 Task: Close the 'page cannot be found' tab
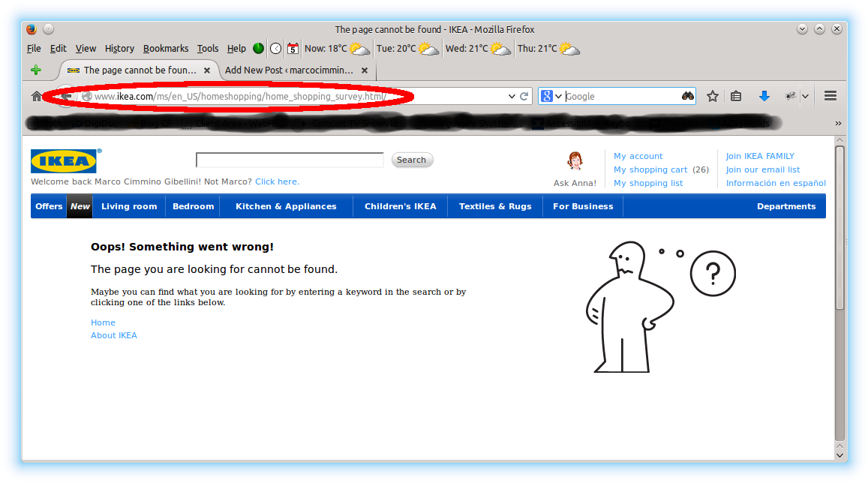point(208,70)
